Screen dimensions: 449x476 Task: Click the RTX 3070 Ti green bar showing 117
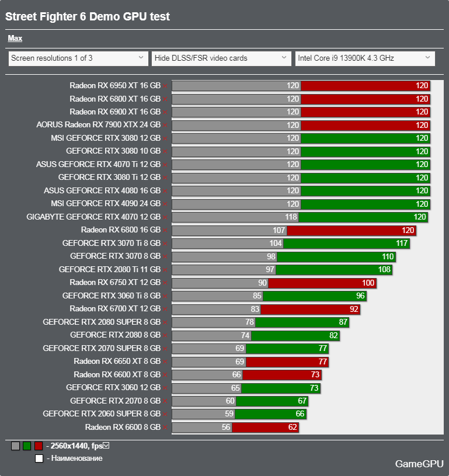346,243
